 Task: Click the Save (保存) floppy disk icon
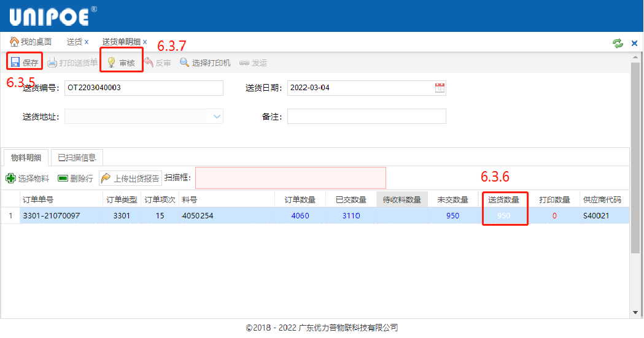[x=15, y=63]
